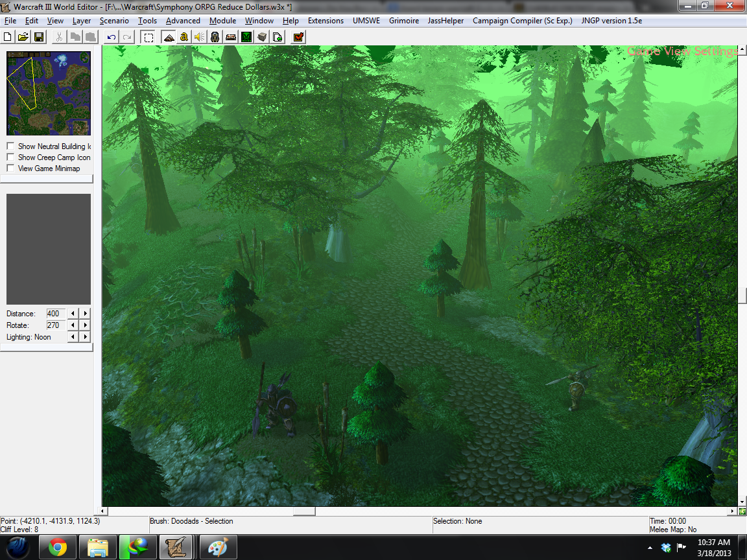The image size is (747, 560).
Task: Open the Campaign Compiler menu
Action: [523, 21]
